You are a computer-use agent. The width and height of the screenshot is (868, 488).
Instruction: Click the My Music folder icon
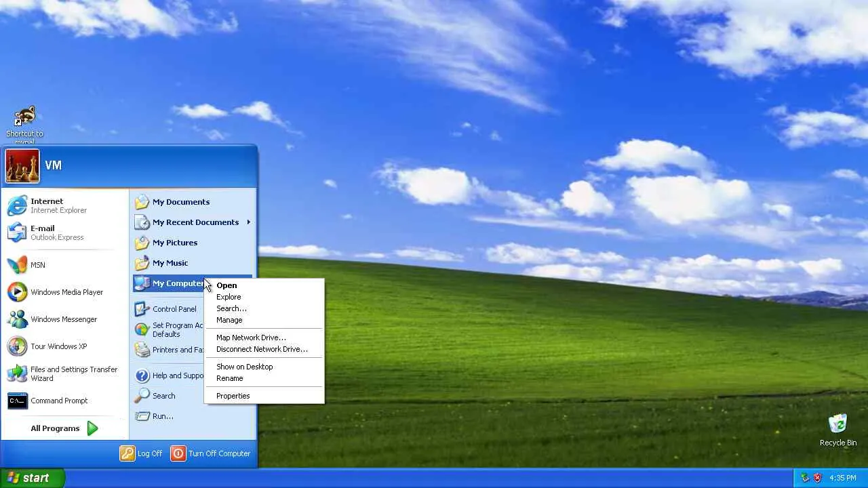coord(142,263)
